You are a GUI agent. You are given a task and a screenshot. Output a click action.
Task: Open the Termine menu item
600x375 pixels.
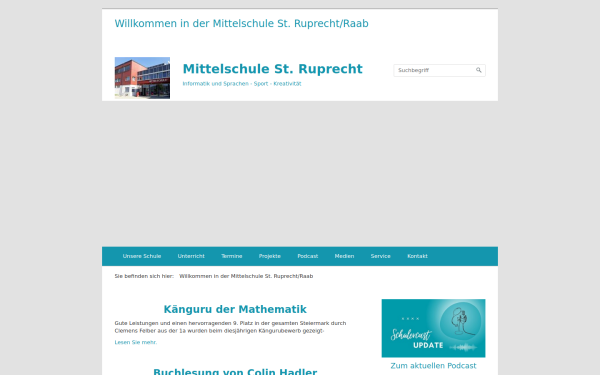(x=232, y=256)
